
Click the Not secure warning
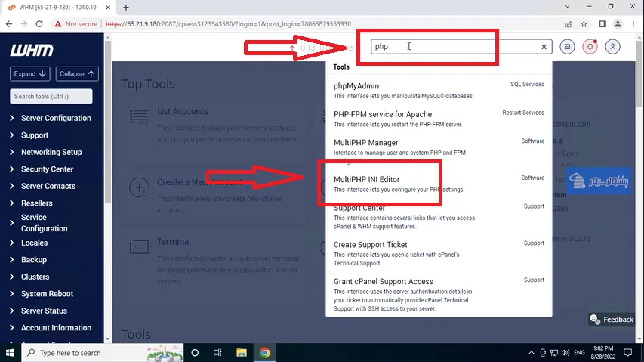click(76, 24)
